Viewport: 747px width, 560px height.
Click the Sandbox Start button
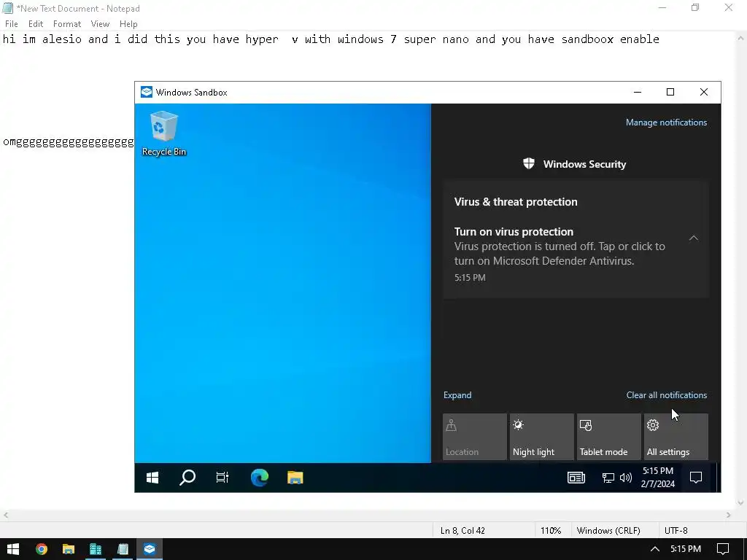point(152,478)
